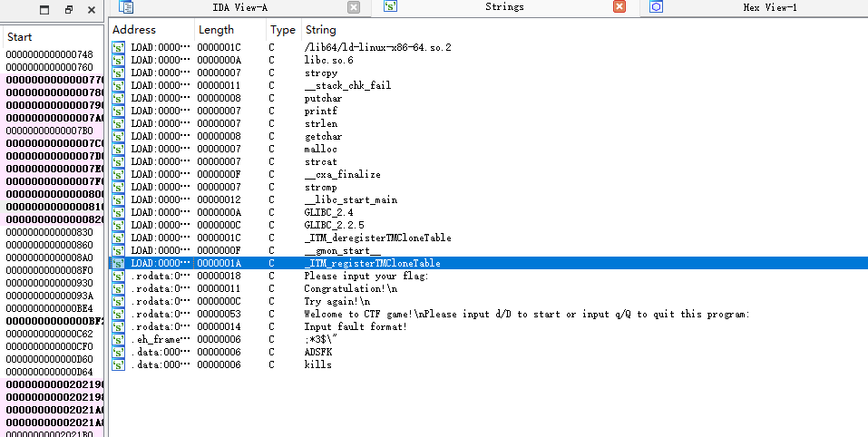This screenshot has width=868, height=437.
Task: Select the 'Welcome to CTF game!' string
Action: pos(526,315)
